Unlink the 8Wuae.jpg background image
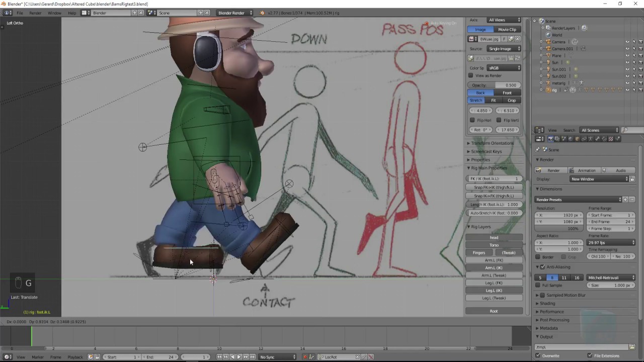This screenshot has height=362, width=644. [517, 39]
